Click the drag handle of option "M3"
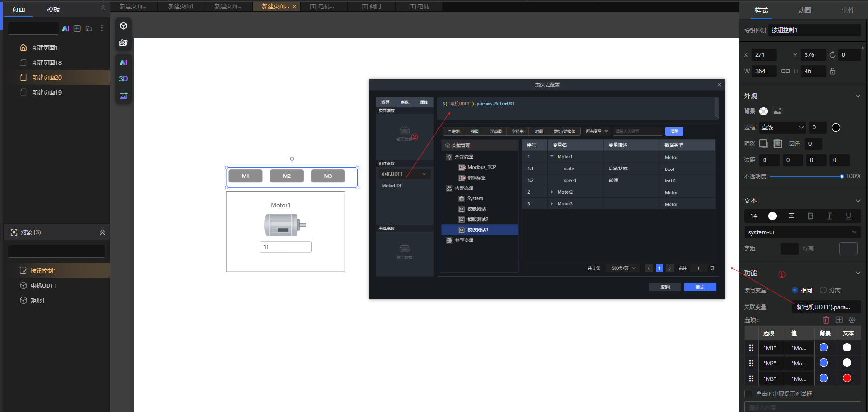Screen dimensions: 868x412 tap(751, 378)
